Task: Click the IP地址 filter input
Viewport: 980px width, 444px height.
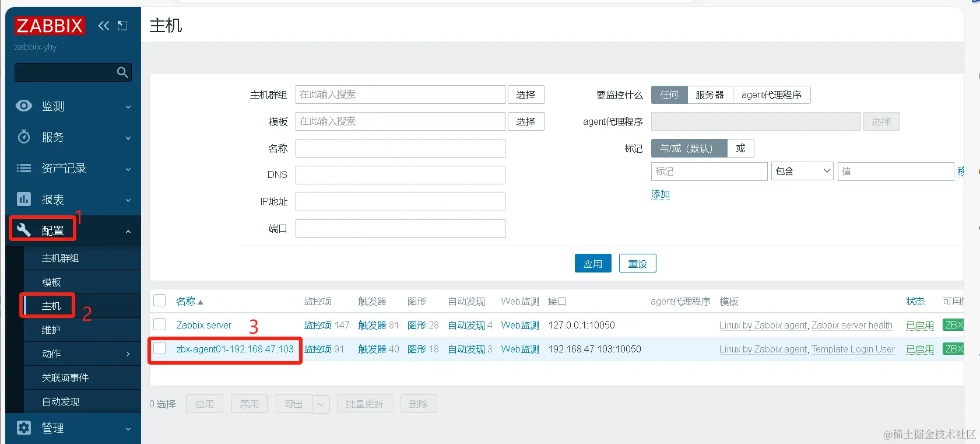Action: [x=401, y=202]
